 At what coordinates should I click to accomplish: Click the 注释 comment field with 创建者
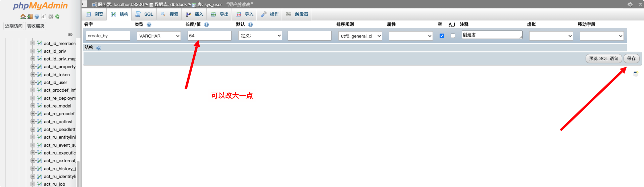[x=492, y=35]
